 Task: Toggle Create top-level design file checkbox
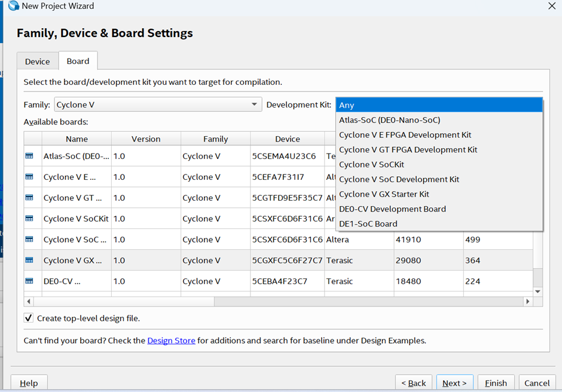tap(29, 318)
